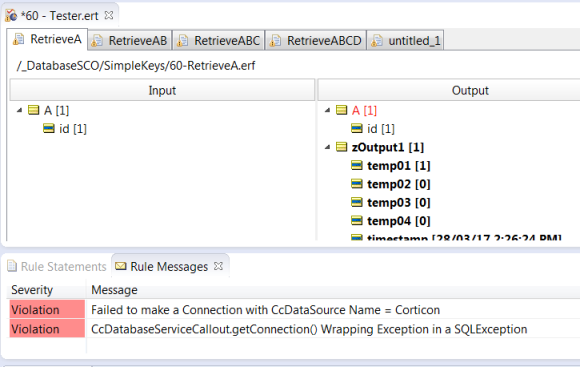Click the temp04 attribute icon

357,221
